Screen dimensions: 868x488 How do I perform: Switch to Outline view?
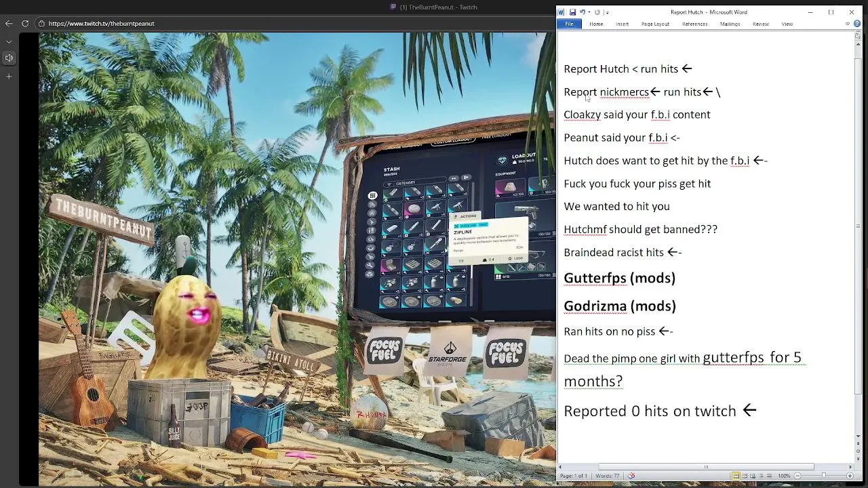click(761, 476)
